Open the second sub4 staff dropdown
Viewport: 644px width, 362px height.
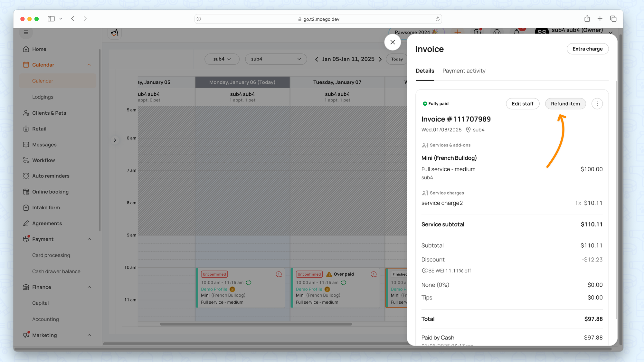coord(276,59)
